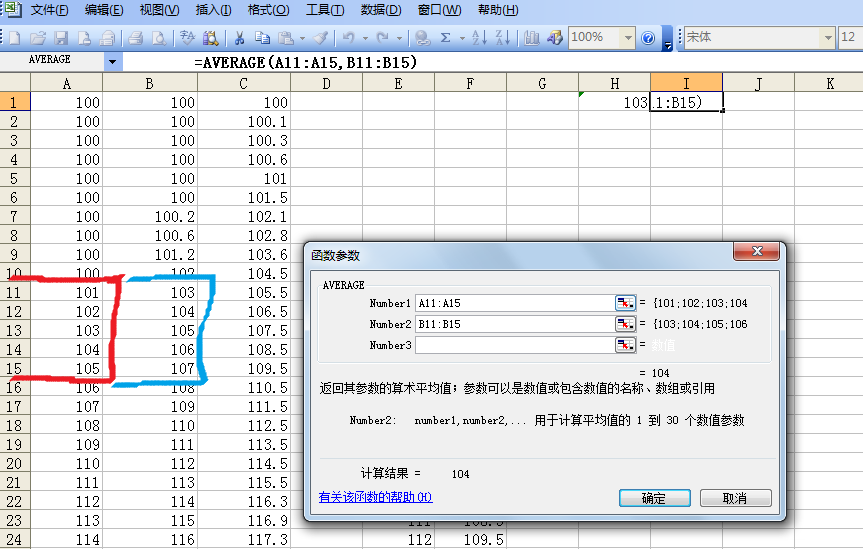Click the blue Help question mark icon
Image resolution: width=863 pixels, height=549 pixels.
pyautogui.click(x=648, y=38)
